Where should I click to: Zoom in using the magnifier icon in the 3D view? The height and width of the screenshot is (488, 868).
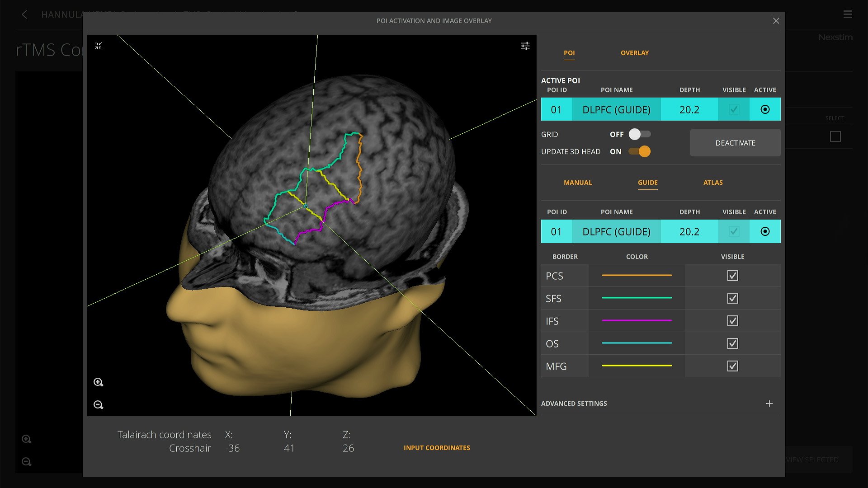(x=99, y=382)
